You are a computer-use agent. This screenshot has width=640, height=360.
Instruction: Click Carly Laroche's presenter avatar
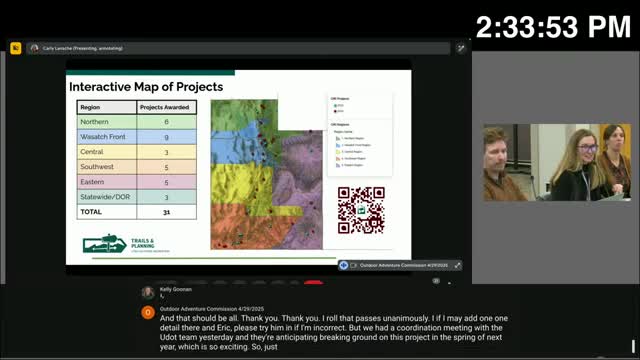click(35, 48)
